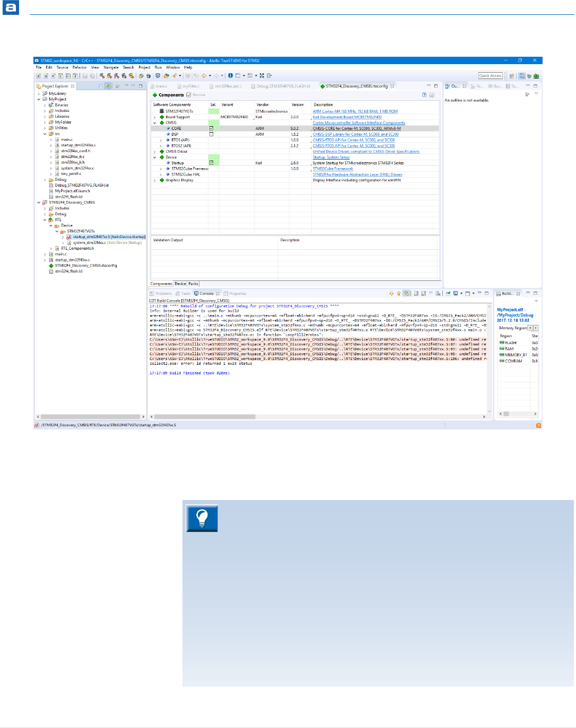Open the Keil Development Board MCBSTM32F400 link
576x728 pixels.
click(x=347, y=117)
